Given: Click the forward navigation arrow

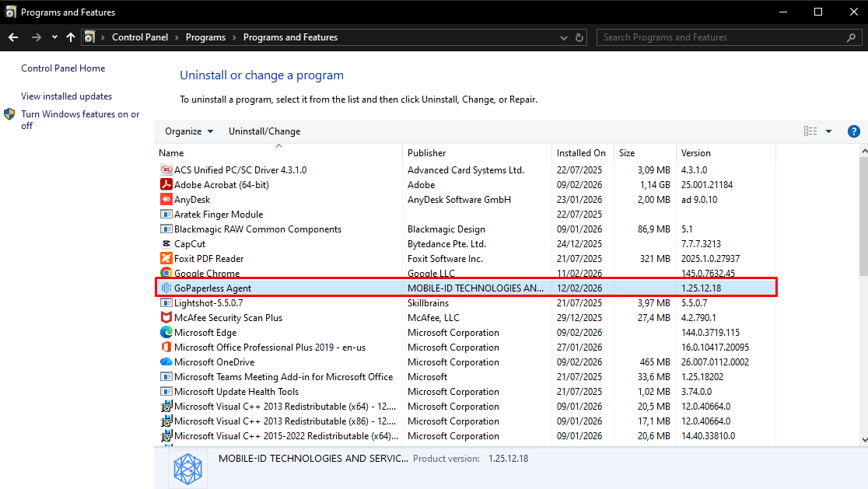Looking at the screenshot, I should (x=37, y=37).
